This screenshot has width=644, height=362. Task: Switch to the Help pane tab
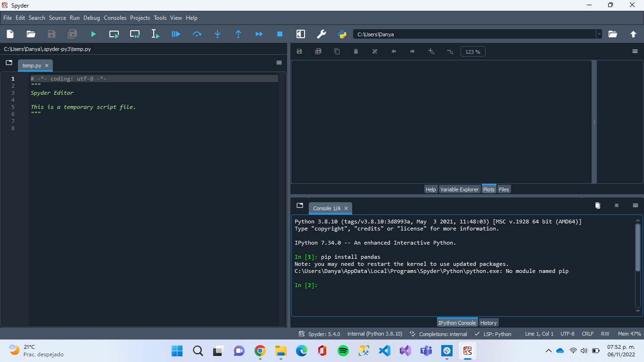[x=431, y=189]
